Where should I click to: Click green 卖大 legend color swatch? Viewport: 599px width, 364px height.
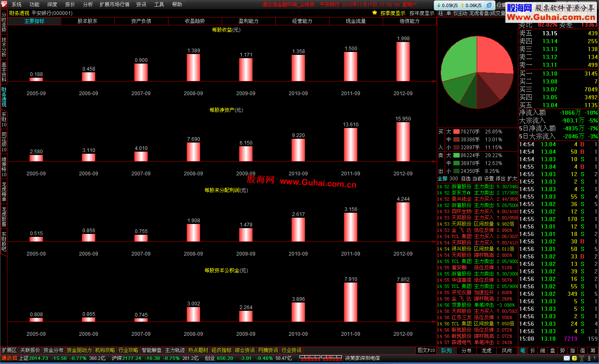click(456, 155)
